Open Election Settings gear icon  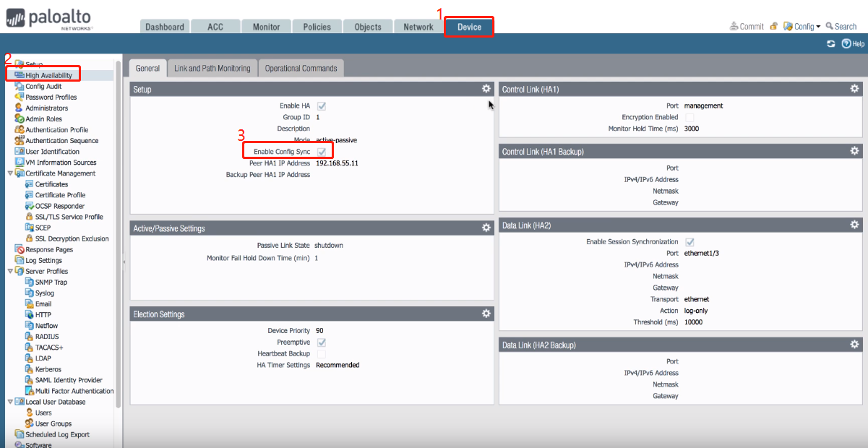click(x=486, y=314)
